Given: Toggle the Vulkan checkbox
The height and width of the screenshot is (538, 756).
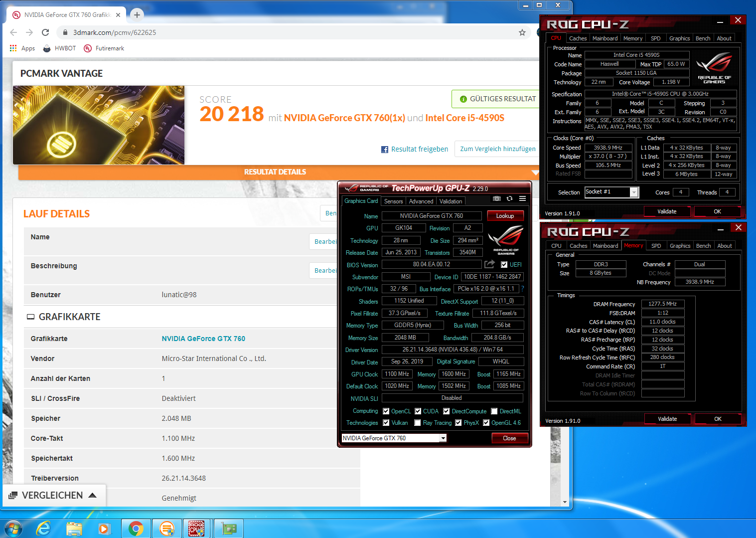Looking at the screenshot, I should point(386,423).
